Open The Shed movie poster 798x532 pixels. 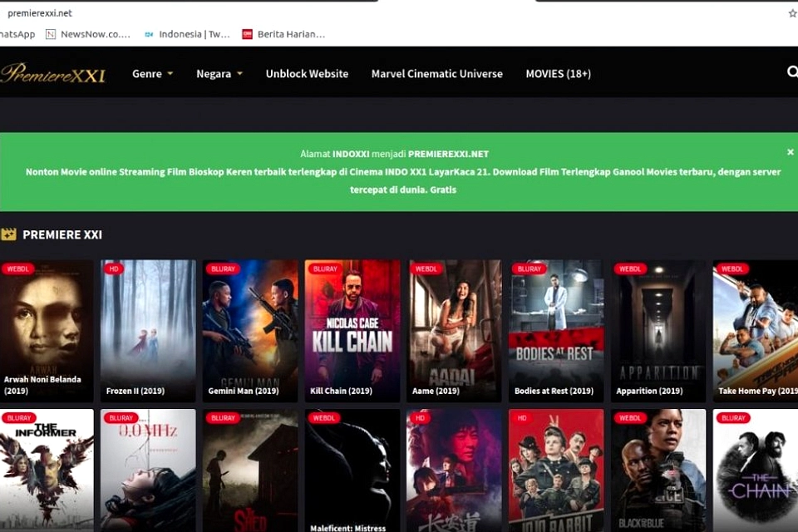pos(250,470)
